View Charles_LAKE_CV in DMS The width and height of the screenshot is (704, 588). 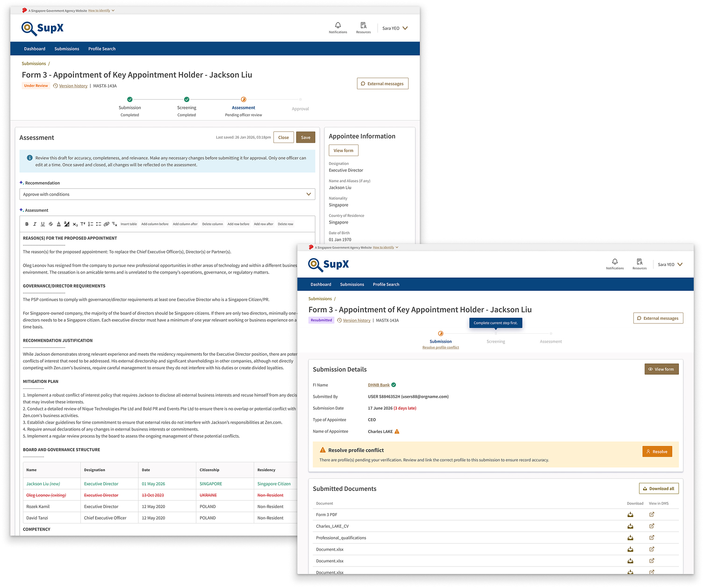tap(652, 526)
